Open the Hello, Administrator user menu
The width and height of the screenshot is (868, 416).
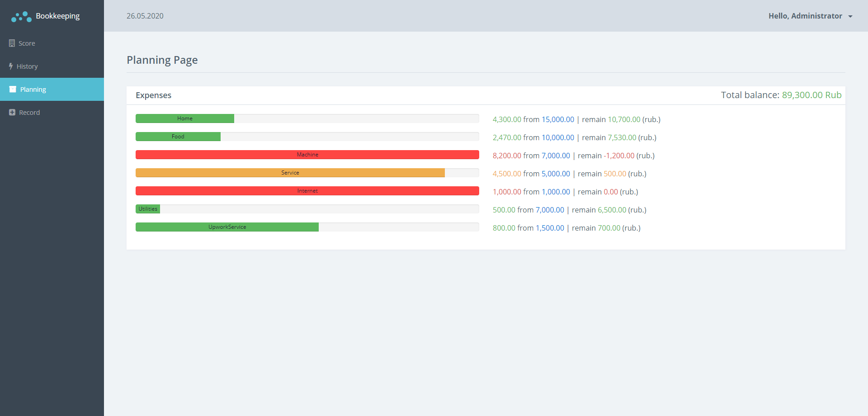[x=805, y=16]
